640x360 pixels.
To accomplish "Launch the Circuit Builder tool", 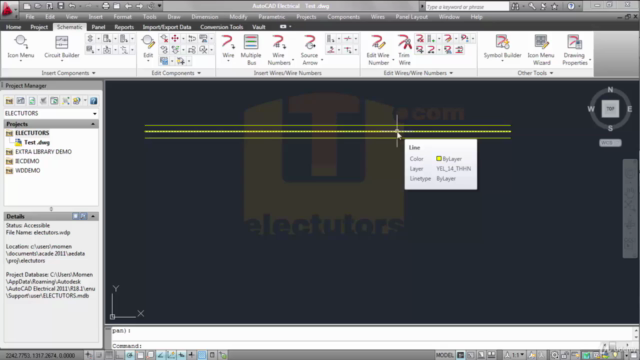I will click(x=62, y=47).
